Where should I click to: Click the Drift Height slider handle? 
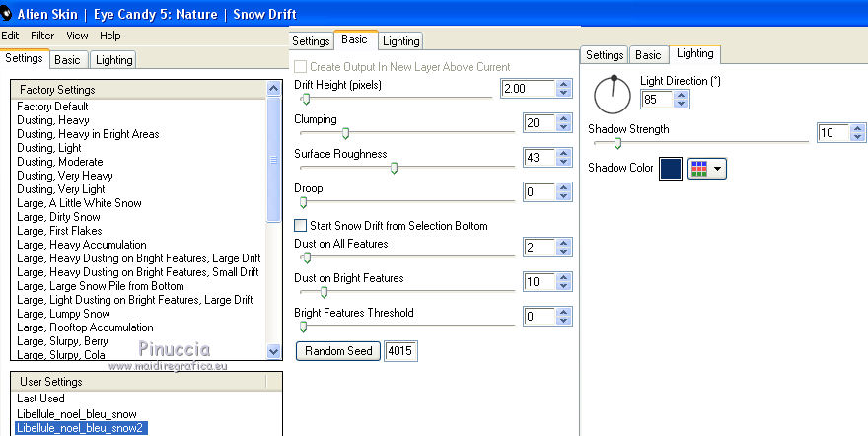click(x=306, y=99)
